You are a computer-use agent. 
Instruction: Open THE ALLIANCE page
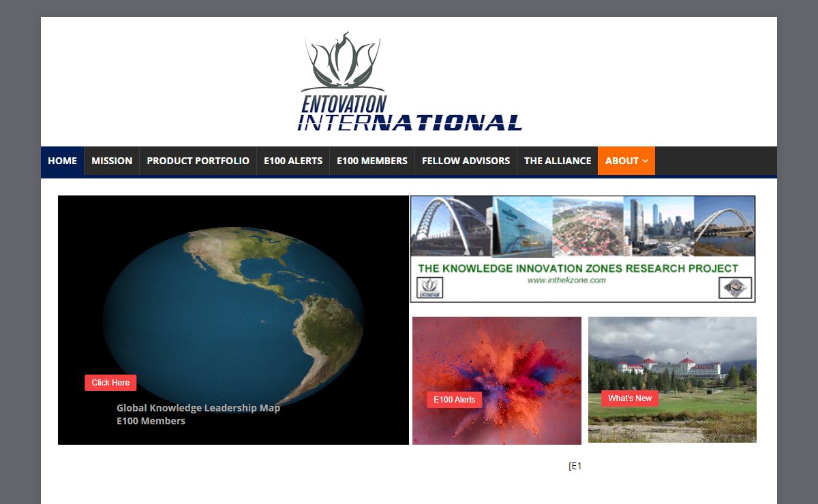click(558, 161)
